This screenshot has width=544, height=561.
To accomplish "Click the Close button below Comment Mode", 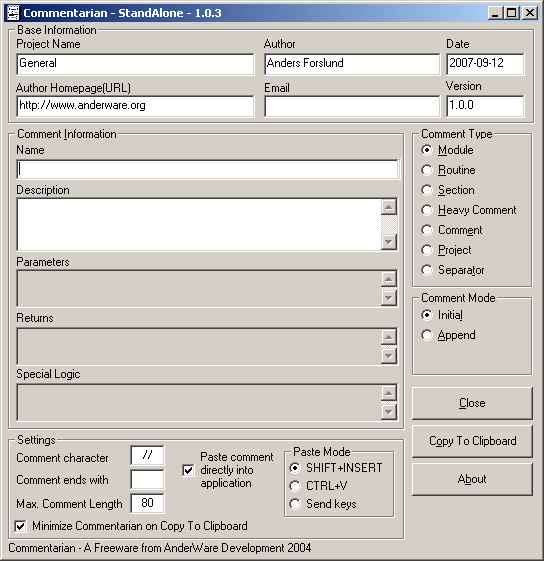I will pyautogui.click(x=472, y=403).
